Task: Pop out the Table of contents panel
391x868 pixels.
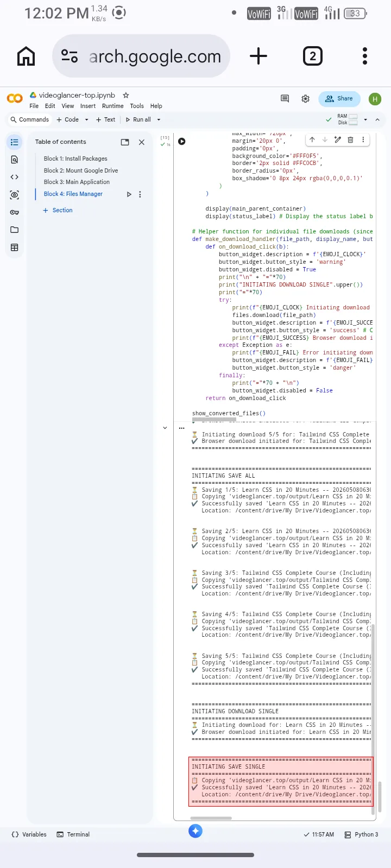Action: 125,142
